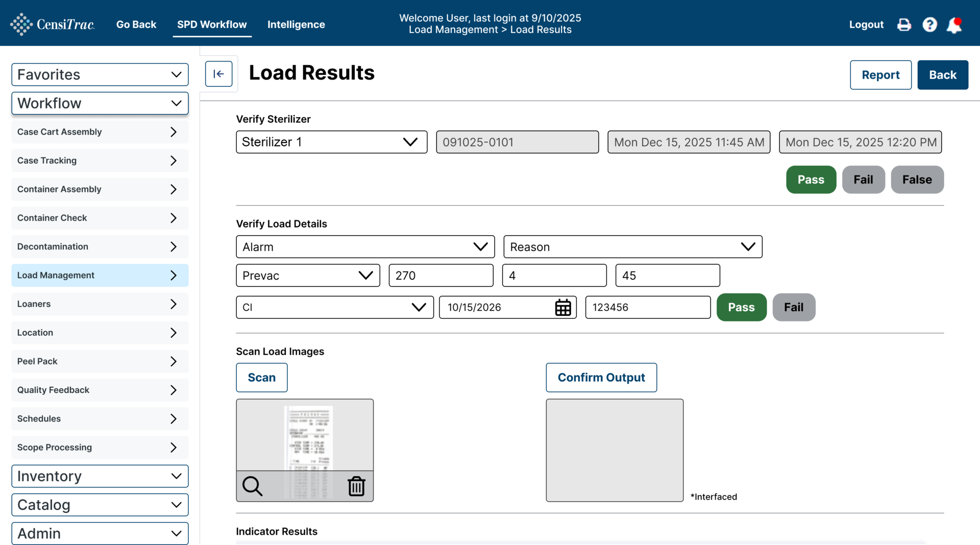The height and width of the screenshot is (545, 980).
Task: Click the printer icon in header
Action: point(904,24)
